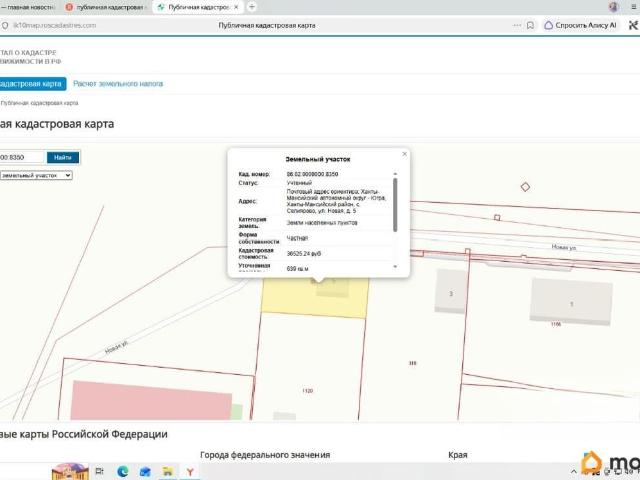Click the Найти search button
This screenshot has height=480, width=640.
[63, 158]
